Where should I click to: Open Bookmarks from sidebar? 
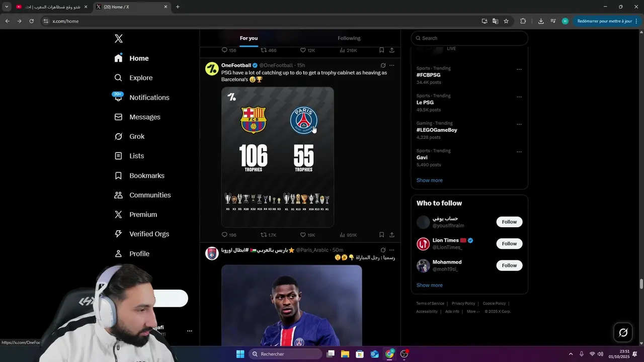click(x=139, y=175)
